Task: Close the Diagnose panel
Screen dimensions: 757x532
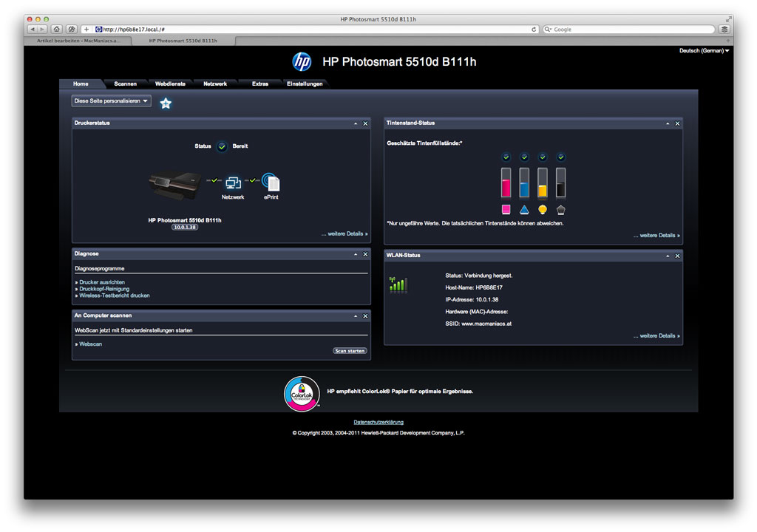Action: point(365,254)
